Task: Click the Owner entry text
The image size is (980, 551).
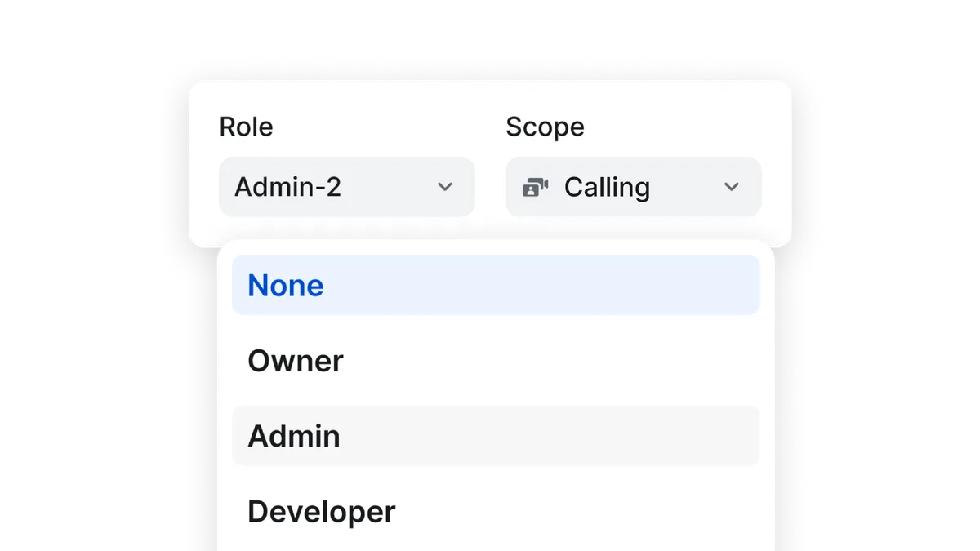Action: (x=296, y=361)
